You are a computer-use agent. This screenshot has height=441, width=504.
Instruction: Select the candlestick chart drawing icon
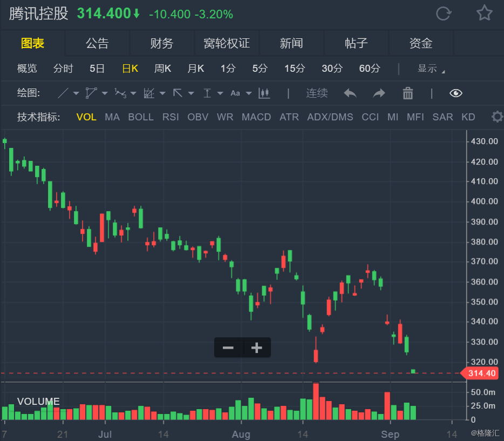[x=264, y=93]
